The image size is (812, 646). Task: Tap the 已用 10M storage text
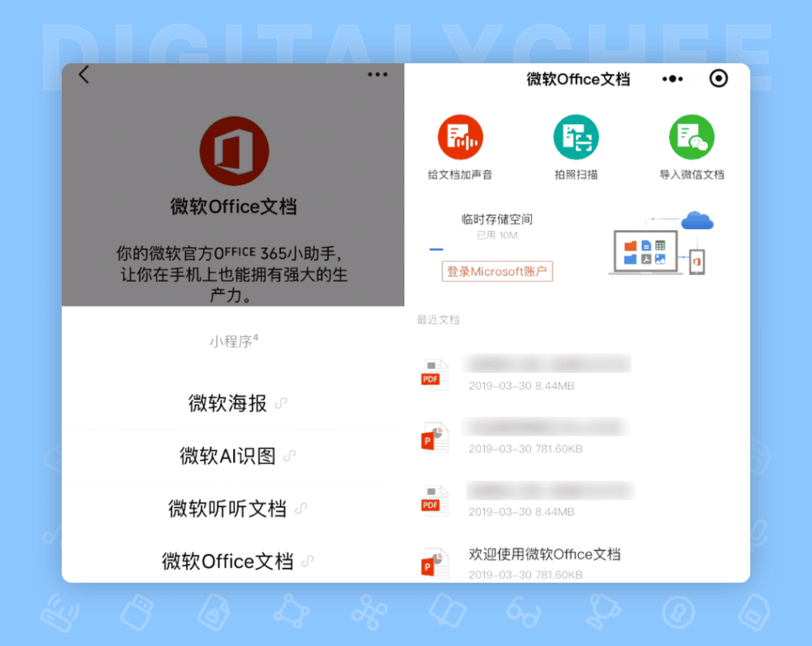click(x=497, y=235)
